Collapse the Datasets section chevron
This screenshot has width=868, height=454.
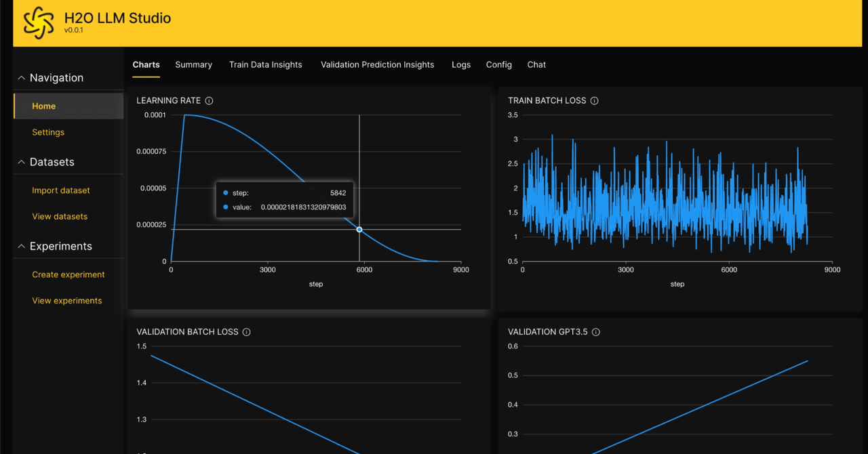click(x=22, y=162)
